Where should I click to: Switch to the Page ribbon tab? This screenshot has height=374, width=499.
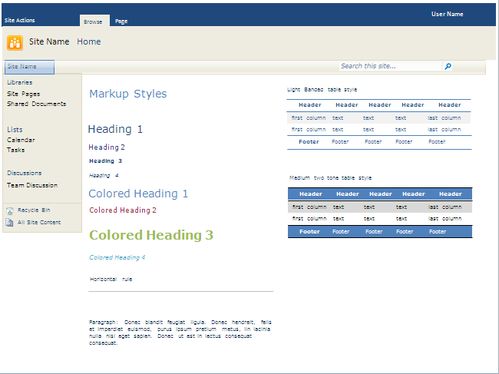(x=121, y=21)
